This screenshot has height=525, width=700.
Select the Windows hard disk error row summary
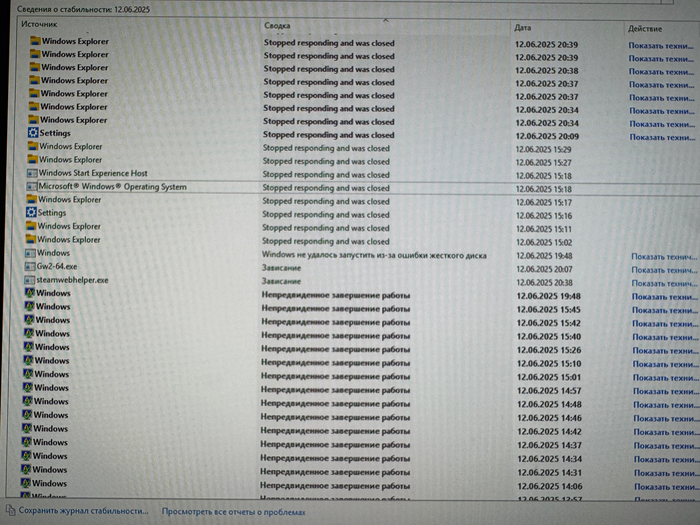pos(373,255)
